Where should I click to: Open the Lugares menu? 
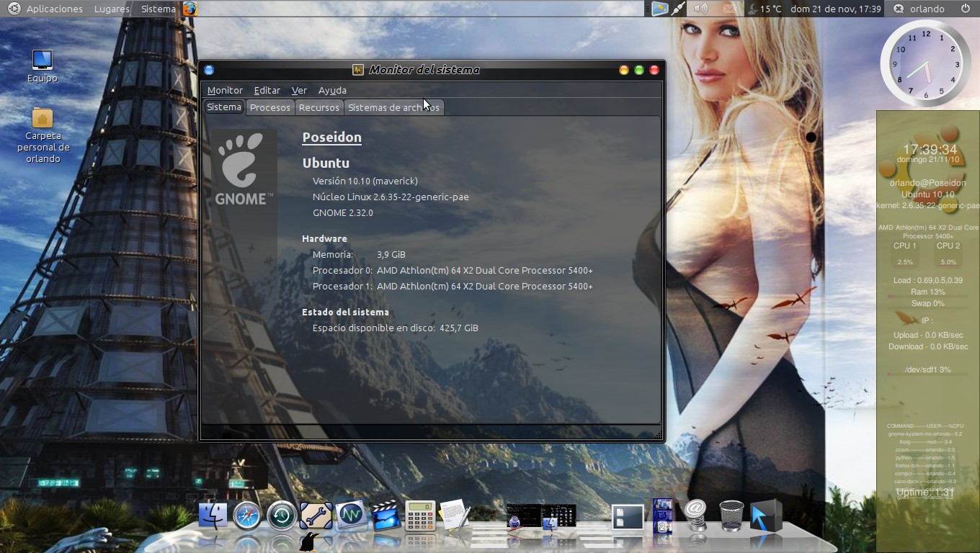pos(112,9)
